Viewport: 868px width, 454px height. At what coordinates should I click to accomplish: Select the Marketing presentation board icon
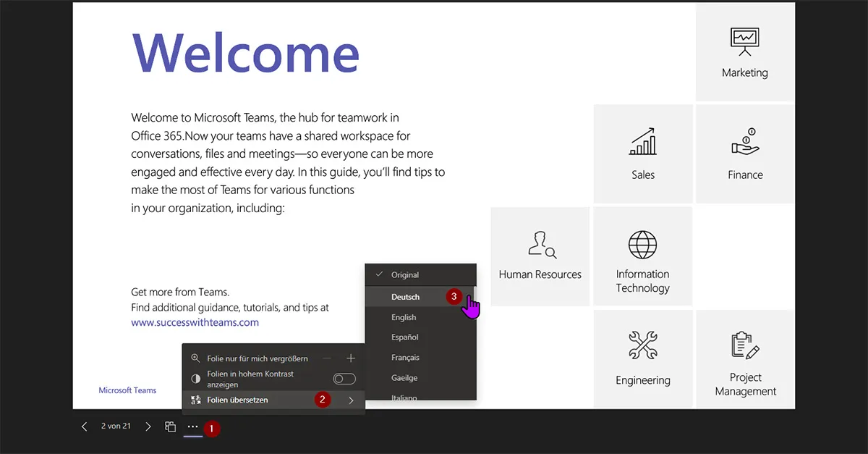(x=744, y=40)
